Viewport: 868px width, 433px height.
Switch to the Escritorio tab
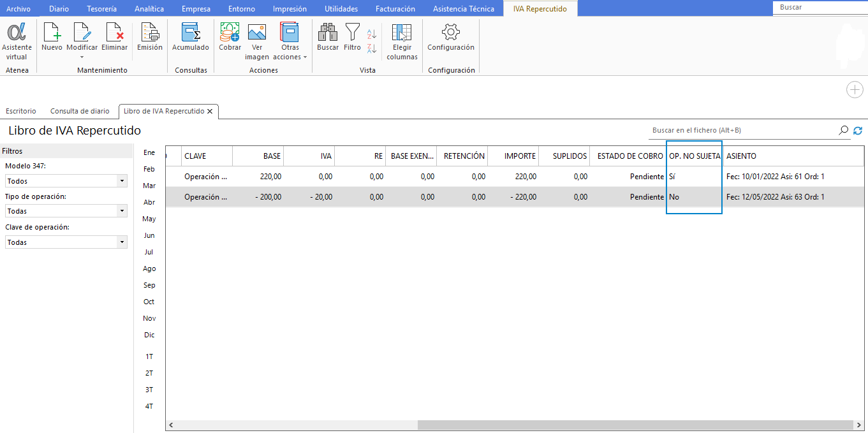[x=20, y=111]
